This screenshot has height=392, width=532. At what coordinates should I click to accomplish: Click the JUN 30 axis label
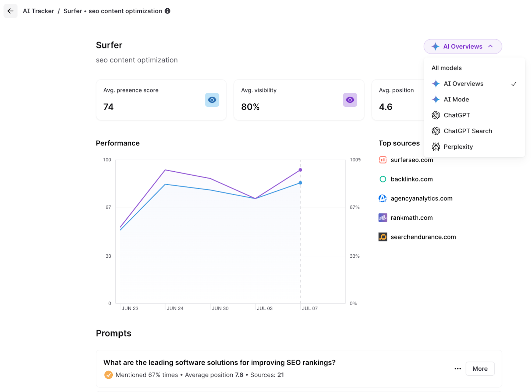click(x=220, y=308)
